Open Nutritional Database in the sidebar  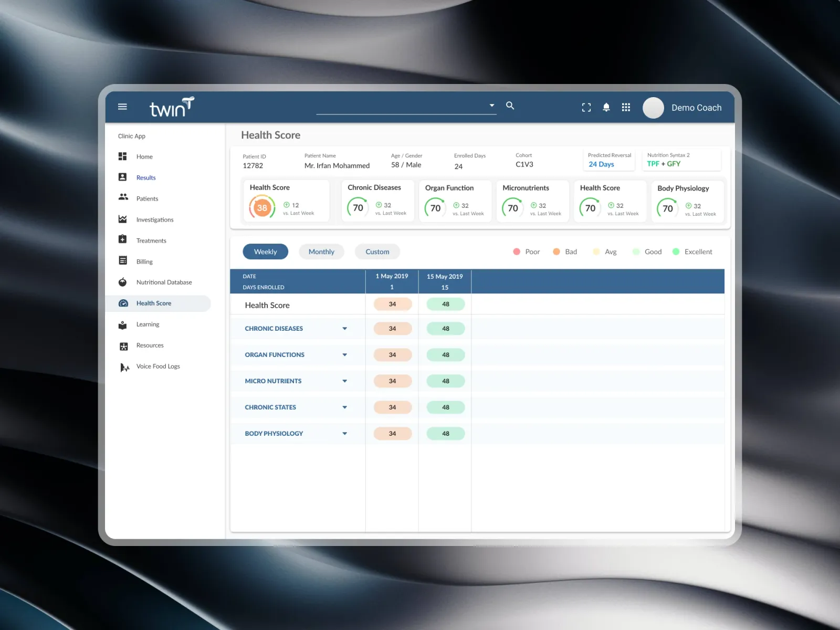tap(164, 282)
